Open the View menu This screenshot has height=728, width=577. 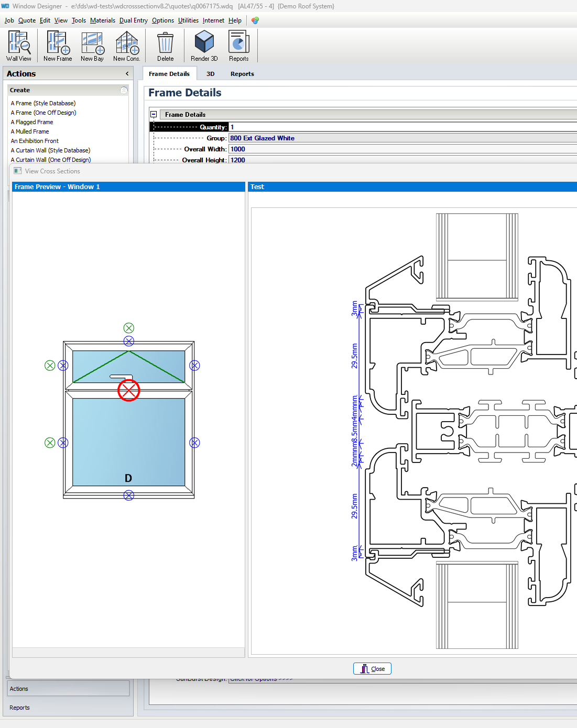(61, 20)
